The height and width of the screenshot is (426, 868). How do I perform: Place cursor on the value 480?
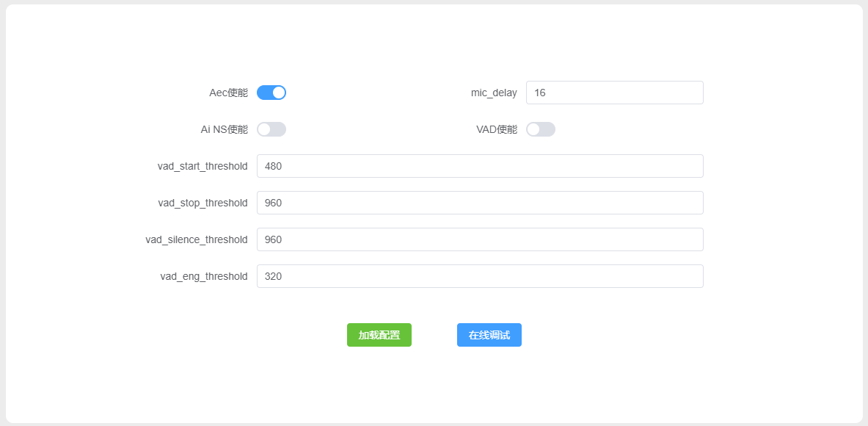(273, 166)
